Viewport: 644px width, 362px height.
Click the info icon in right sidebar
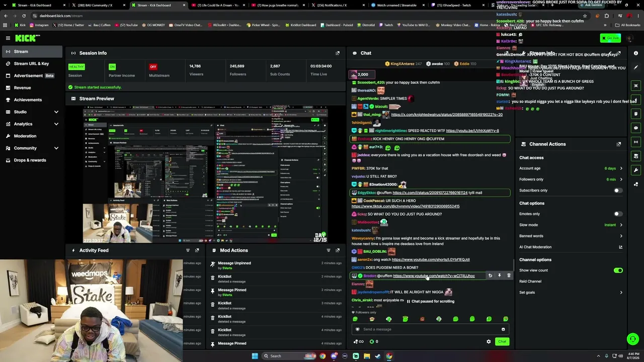[x=636, y=53]
